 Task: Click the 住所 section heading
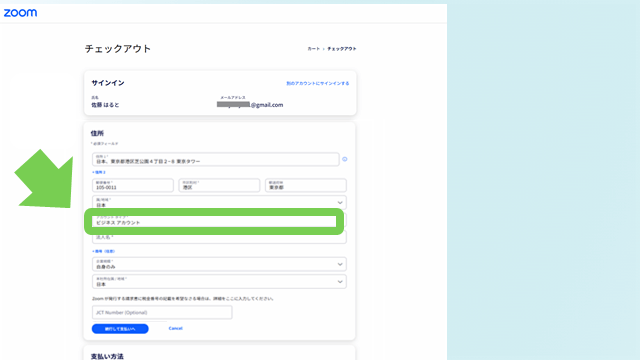click(97, 133)
